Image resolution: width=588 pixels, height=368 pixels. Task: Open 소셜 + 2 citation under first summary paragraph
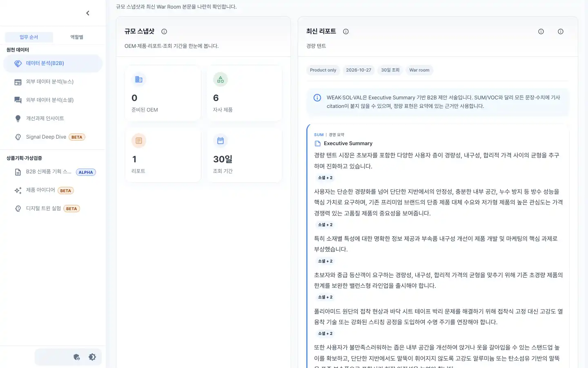325,178
